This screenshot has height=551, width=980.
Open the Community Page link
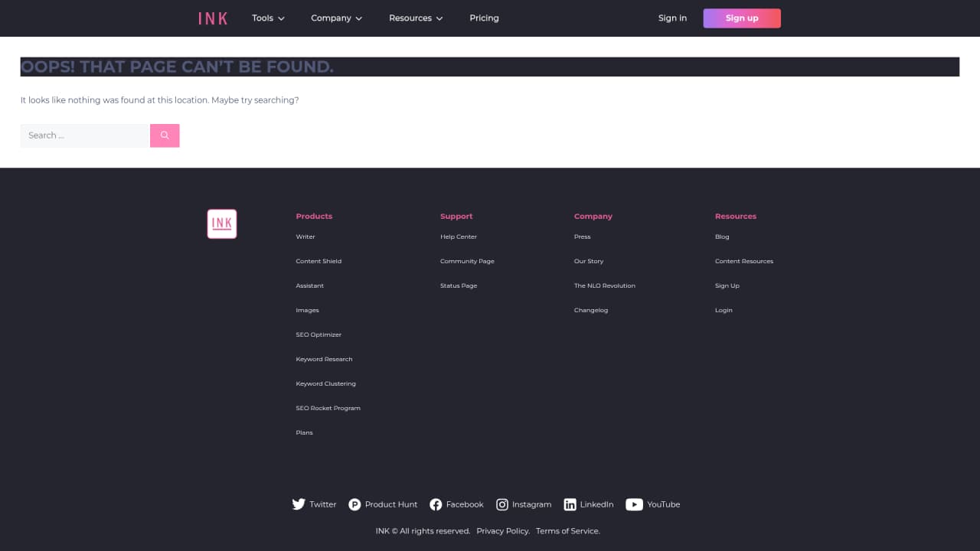pos(467,261)
